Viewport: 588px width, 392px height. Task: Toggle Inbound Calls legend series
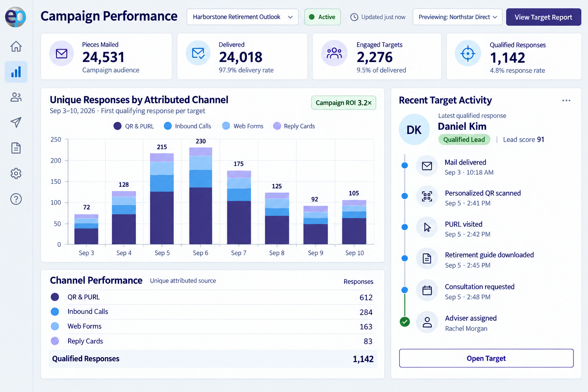(x=188, y=126)
